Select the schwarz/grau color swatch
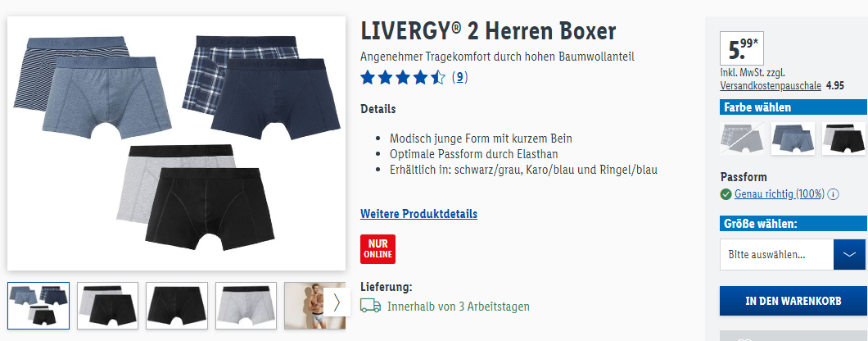The height and width of the screenshot is (341, 868). [x=843, y=139]
